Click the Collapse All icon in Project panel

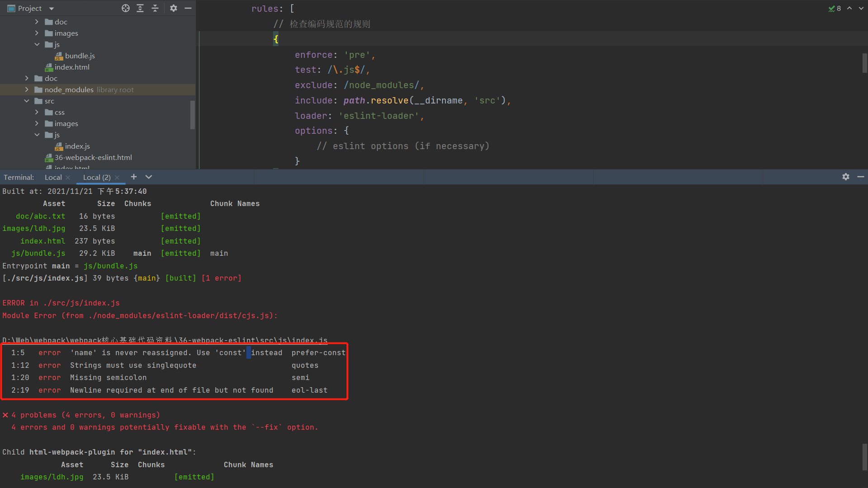tap(155, 8)
